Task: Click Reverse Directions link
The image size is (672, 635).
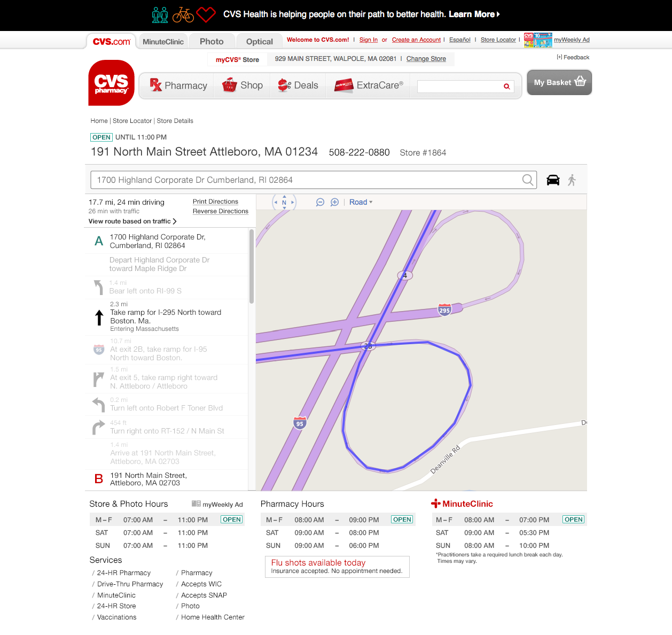Action: [x=221, y=211]
